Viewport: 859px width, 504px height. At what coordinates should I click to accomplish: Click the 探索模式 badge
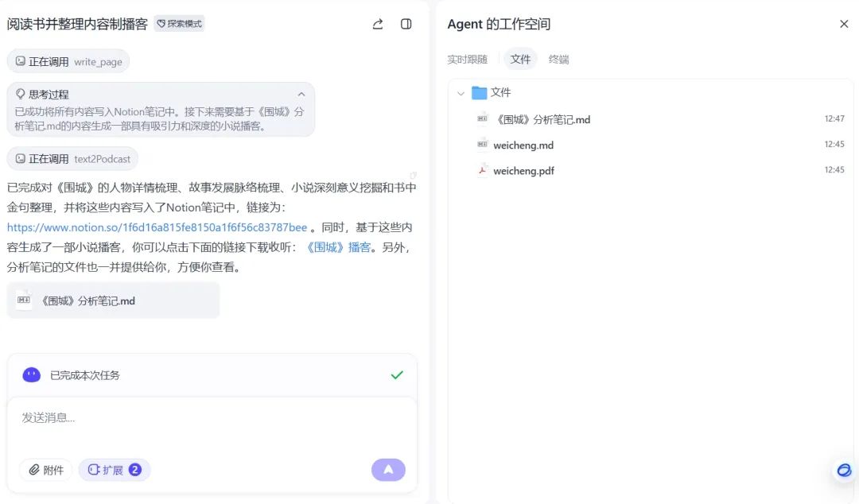point(179,24)
